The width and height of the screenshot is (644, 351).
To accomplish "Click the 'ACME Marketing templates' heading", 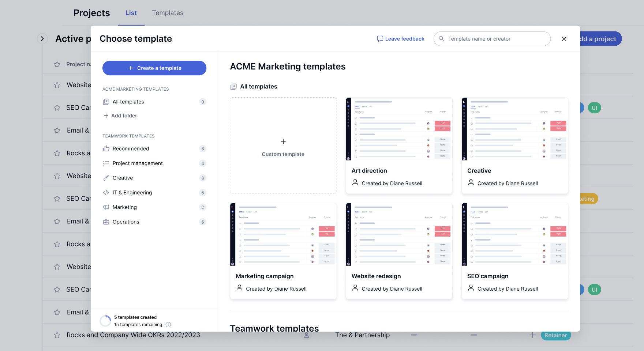I will 288,67.
